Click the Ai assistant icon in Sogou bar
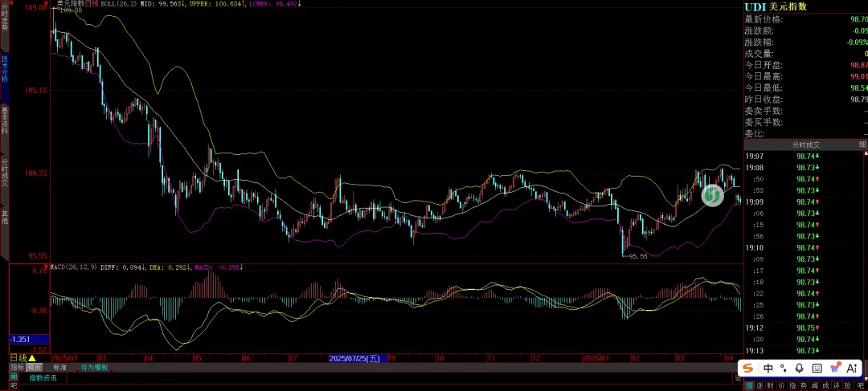This screenshot has height=391, width=868. click(x=852, y=368)
